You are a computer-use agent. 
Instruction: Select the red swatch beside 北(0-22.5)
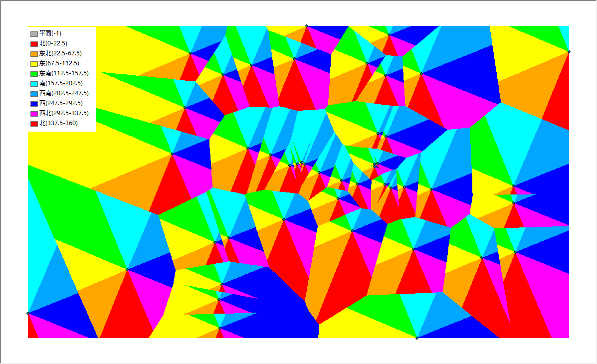34,44
